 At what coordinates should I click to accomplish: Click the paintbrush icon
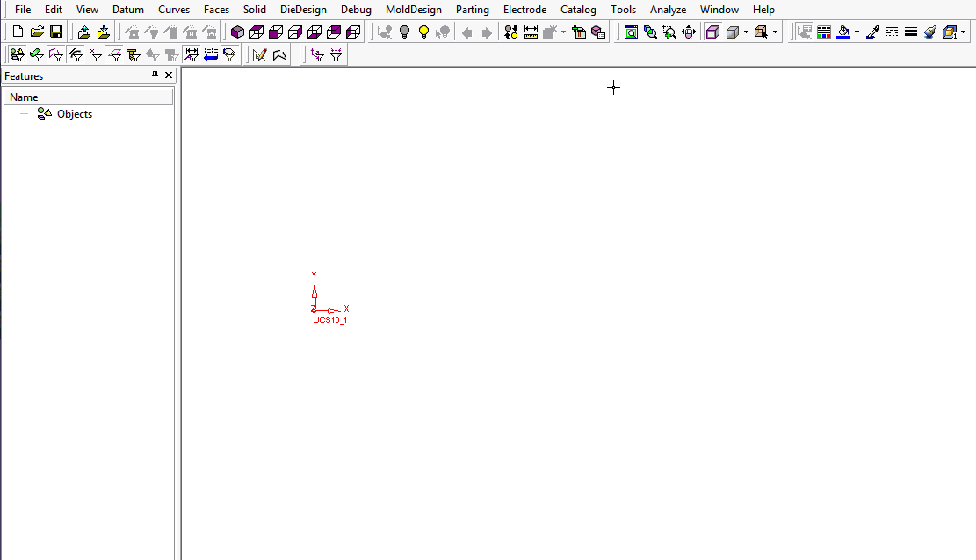tap(929, 32)
